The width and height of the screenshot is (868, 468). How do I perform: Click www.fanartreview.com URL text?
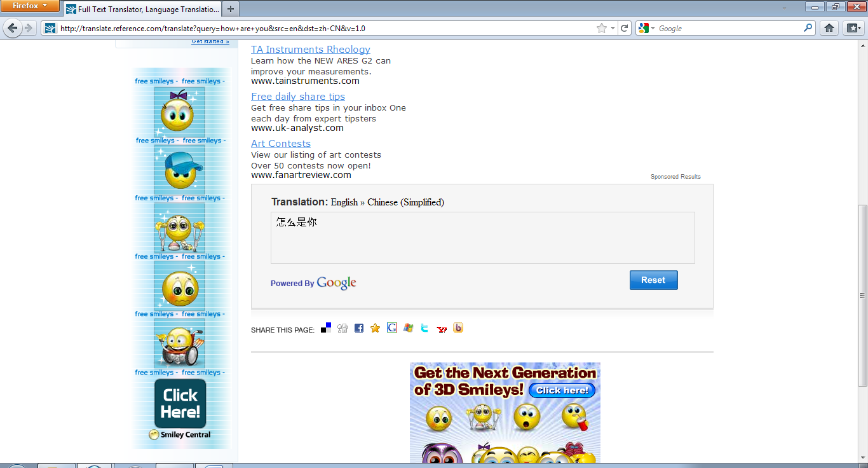click(301, 175)
